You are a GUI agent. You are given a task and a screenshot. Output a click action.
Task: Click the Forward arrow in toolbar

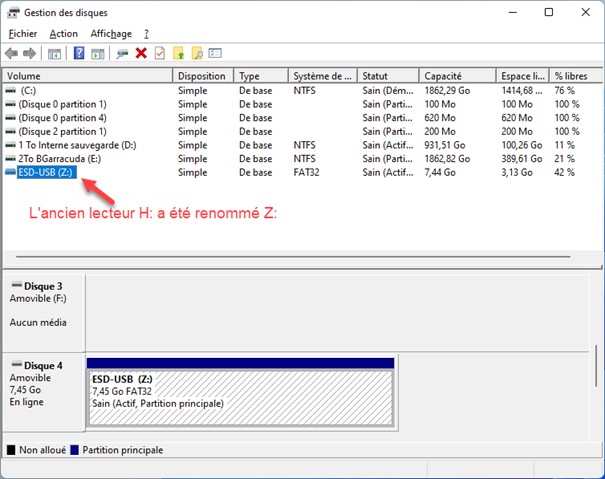click(x=29, y=53)
